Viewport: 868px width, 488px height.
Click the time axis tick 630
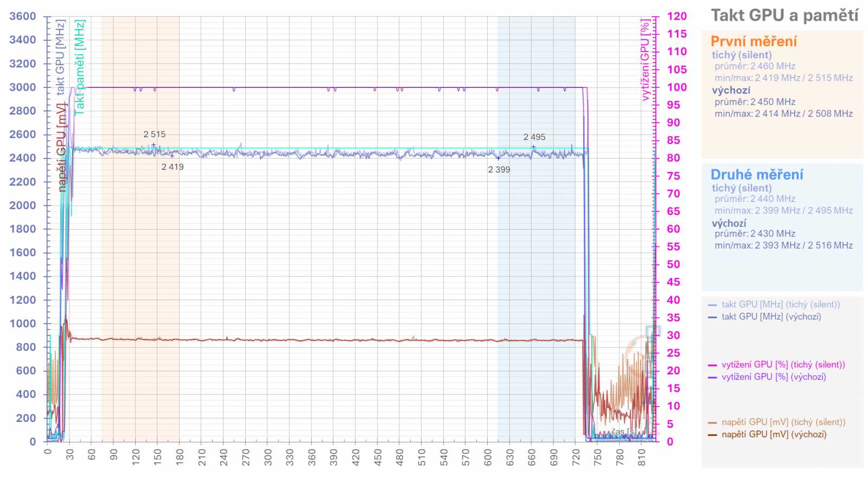click(509, 456)
